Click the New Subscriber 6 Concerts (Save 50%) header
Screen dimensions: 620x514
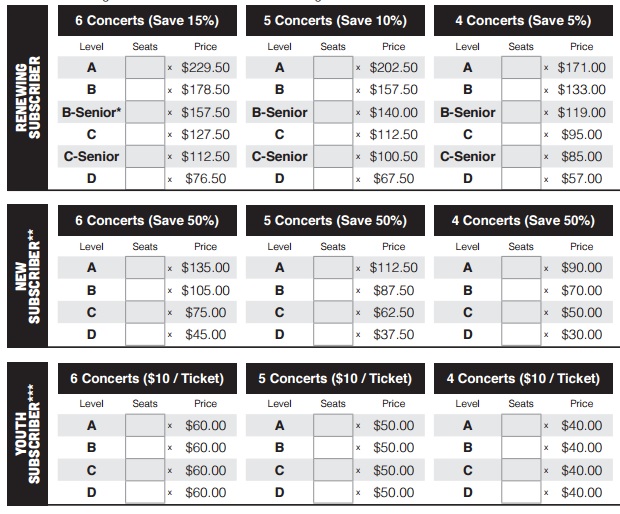(147, 220)
